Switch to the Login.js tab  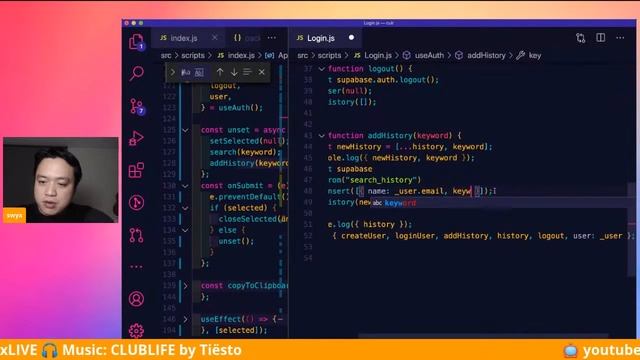(x=321, y=38)
